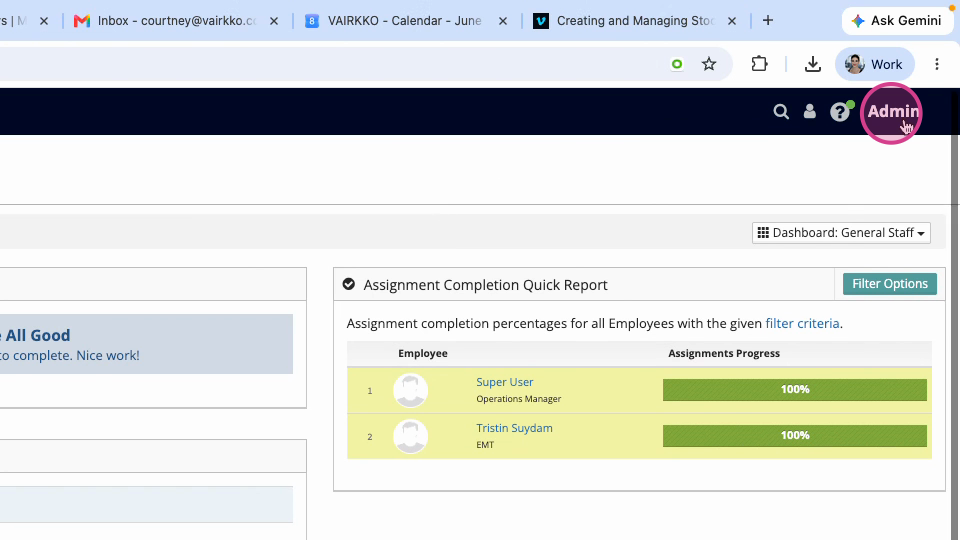Click the EMT job title text
The image size is (960, 540).
485,444
